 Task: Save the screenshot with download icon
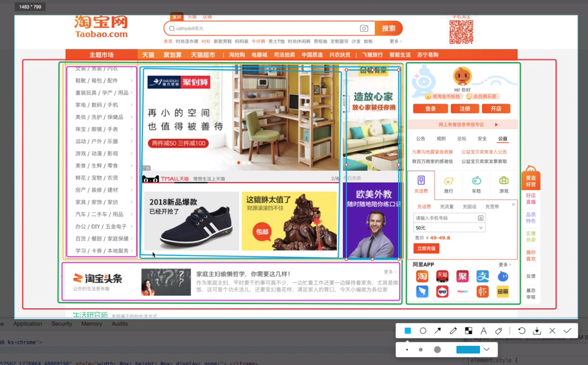click(537, 330)
